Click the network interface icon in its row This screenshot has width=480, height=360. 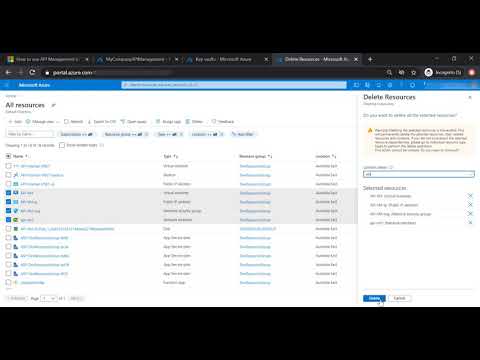point(16,220)
